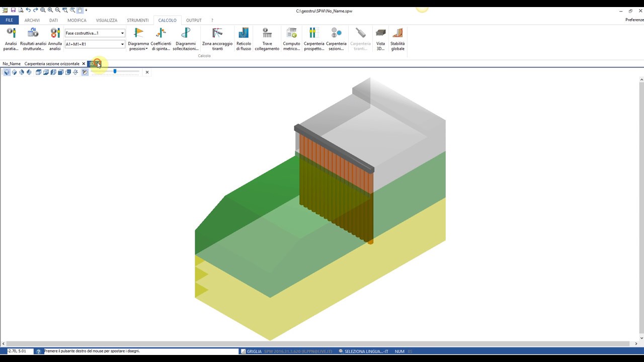The image size is (644, 362).
Task: Switch to VISUALIZZA ribbon tab
Action: 107,20
